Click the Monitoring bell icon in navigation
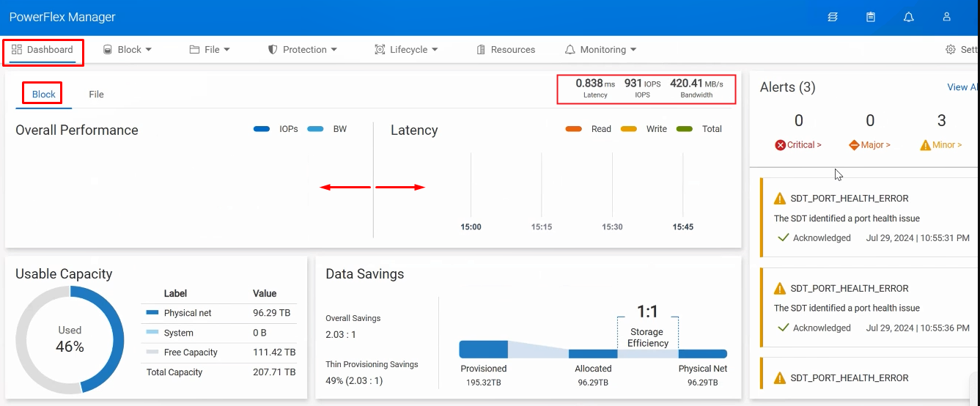This screenshot has width=980, height=406. (x=570, y=50)
